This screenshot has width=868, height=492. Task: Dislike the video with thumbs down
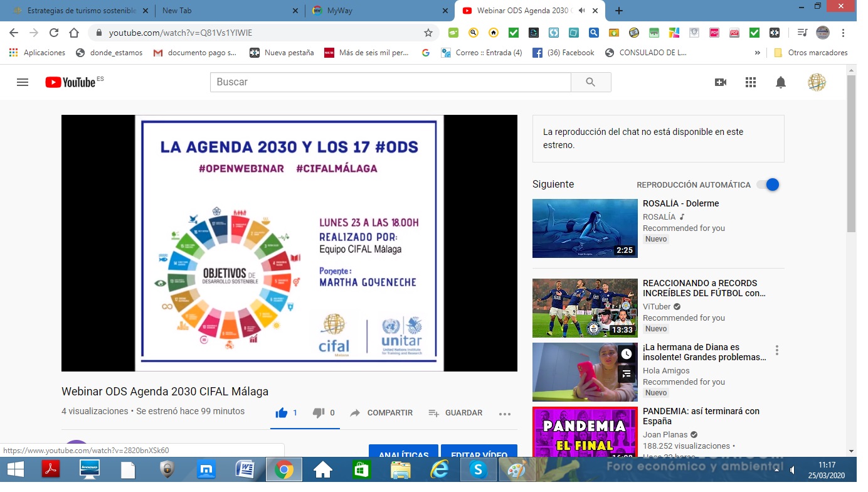tap(319, 413)
